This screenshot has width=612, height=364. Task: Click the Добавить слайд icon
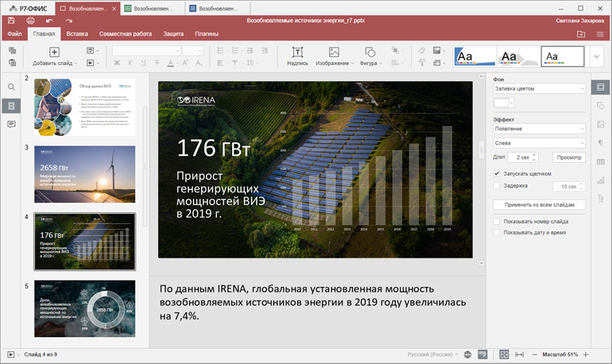pyautogui.click(x=54, y=52)
